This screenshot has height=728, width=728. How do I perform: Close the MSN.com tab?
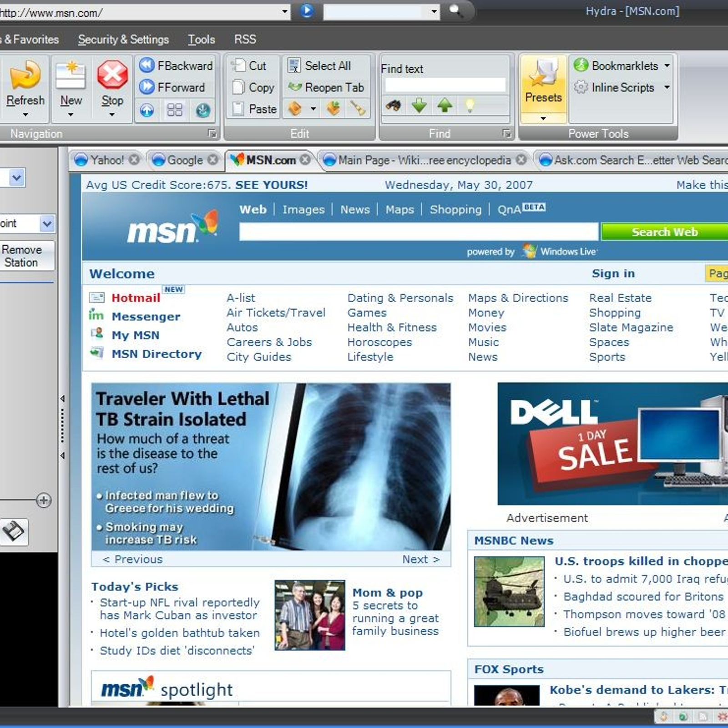click(x=305, y=160)
